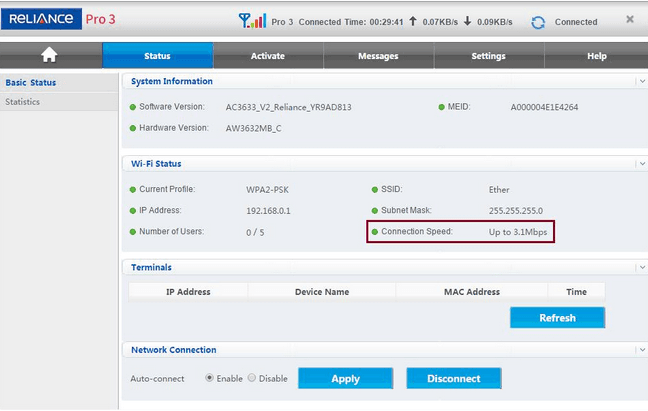The width and height of the screenshot is (648, 411).
Task: Click the Terminals heading
Action: tap(151, 267)
